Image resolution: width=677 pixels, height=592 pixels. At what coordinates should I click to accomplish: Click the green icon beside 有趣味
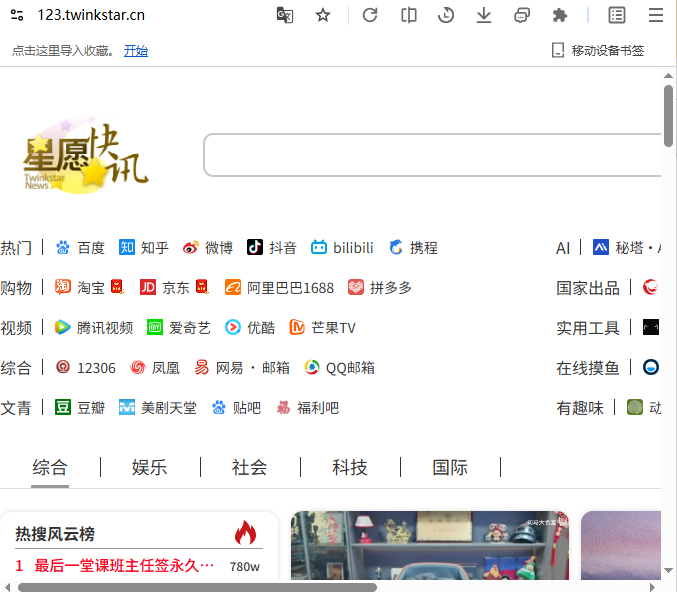pyautogui.click(x=635, y=407)
